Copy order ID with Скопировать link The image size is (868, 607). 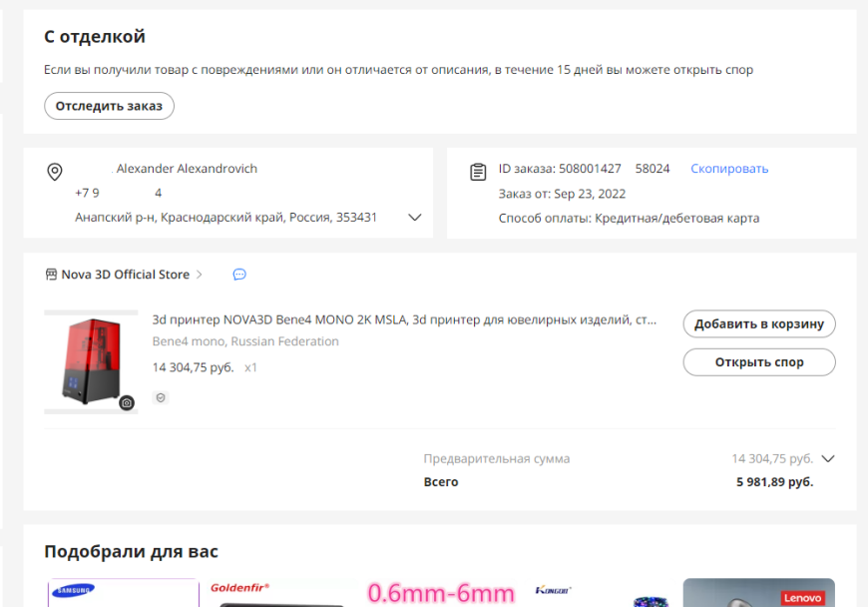click(729, 169)
